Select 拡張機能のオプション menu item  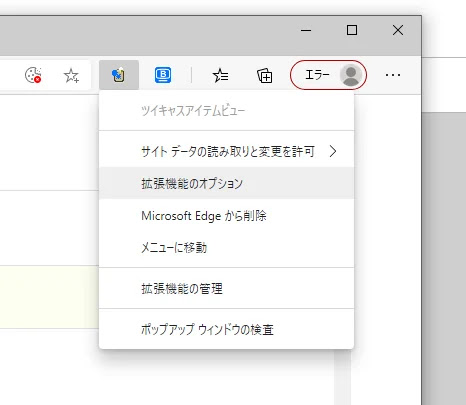pos(227,183)
